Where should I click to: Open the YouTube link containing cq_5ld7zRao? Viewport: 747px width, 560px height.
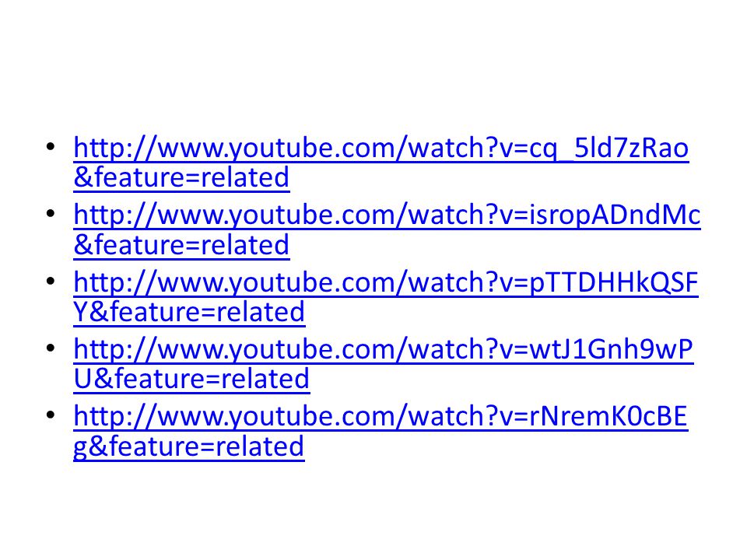(381, 148)
